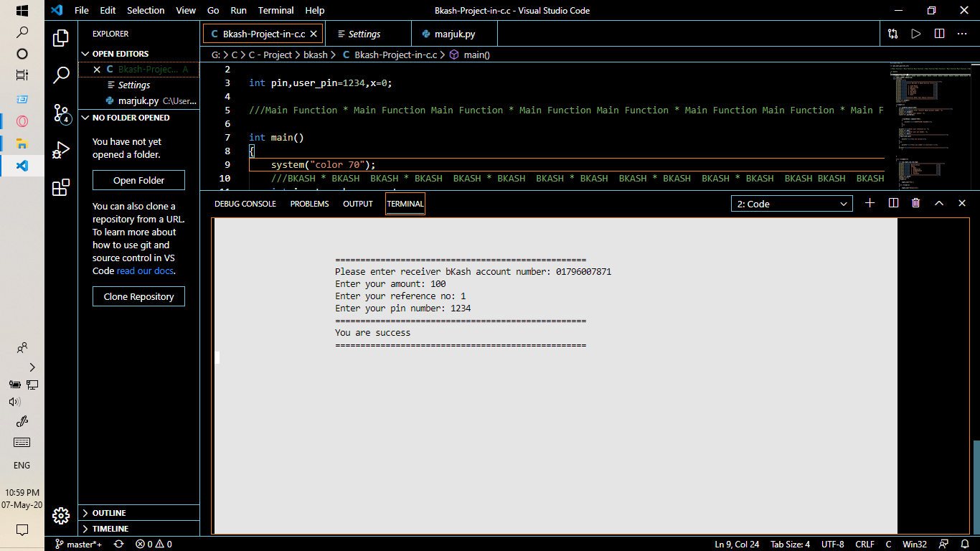
Task: Create a new terminal with plus icon
Action: (x=870, y=203)
